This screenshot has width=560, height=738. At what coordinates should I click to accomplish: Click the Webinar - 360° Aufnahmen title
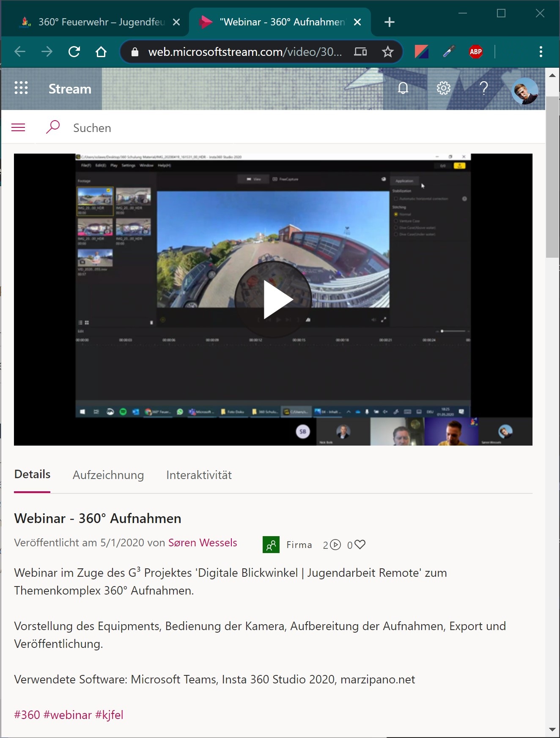tap(98, 518)
